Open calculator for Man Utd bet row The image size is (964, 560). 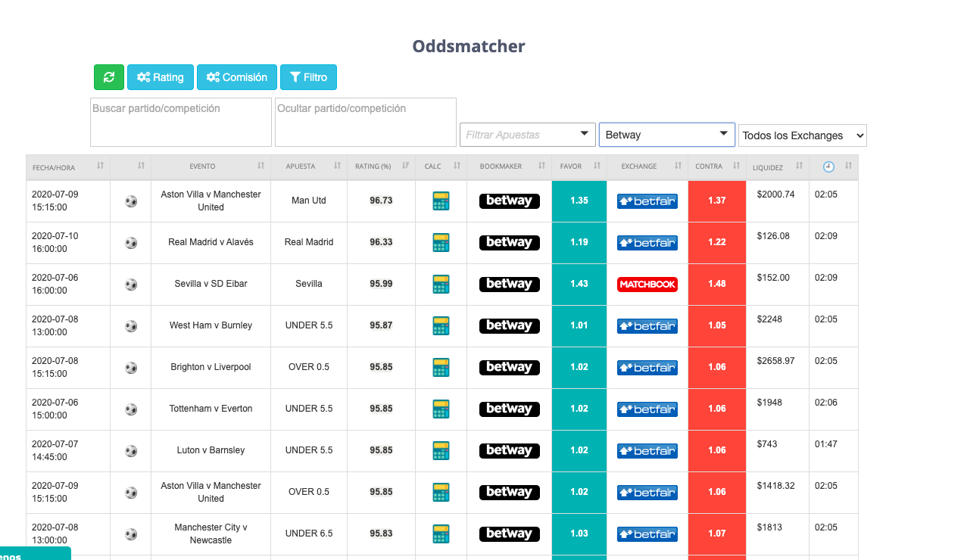point(441,201)
